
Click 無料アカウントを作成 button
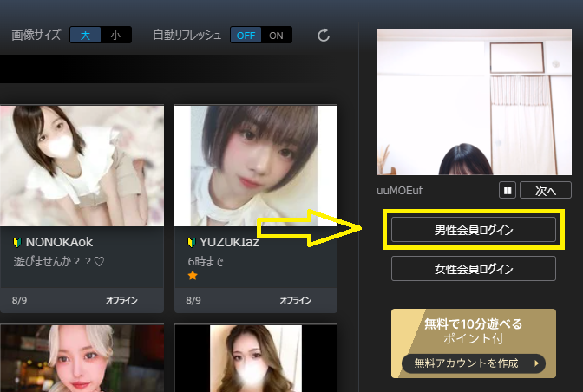pos(474,363)
